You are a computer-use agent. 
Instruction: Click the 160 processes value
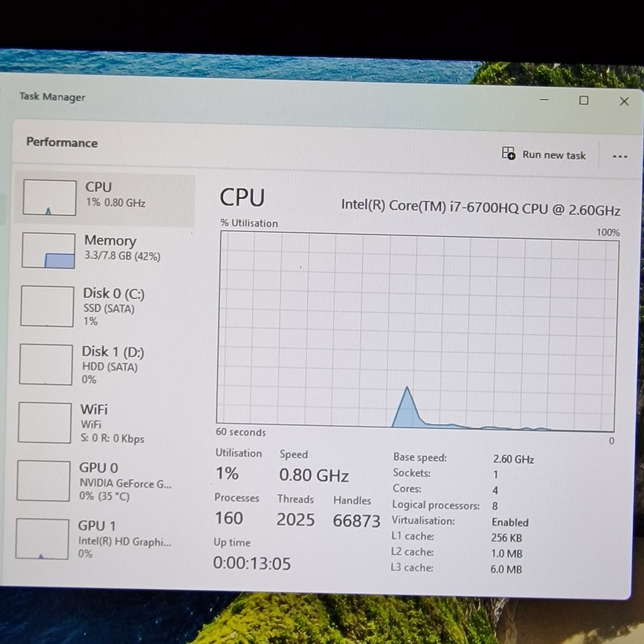tap(229, 518)
